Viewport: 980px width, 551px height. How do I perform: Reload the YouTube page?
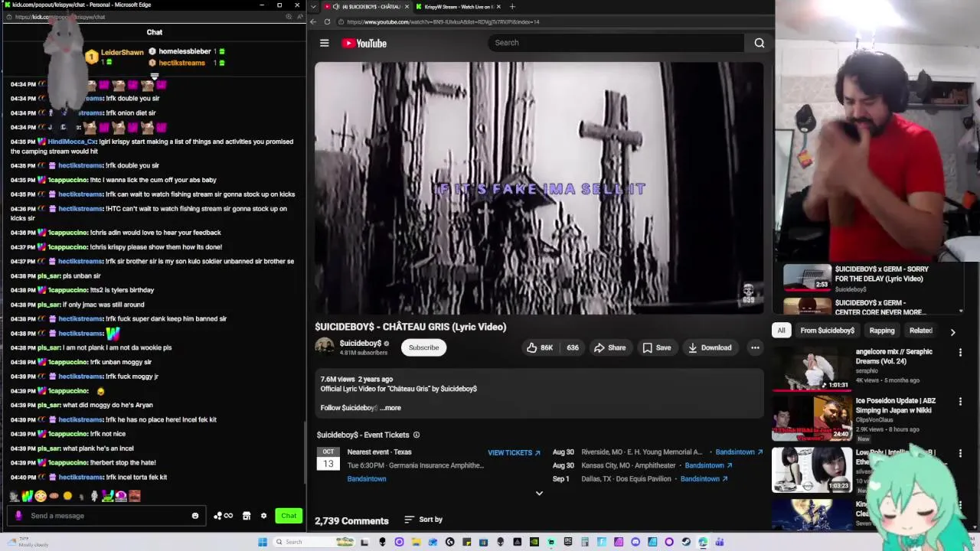click(327, 21)
